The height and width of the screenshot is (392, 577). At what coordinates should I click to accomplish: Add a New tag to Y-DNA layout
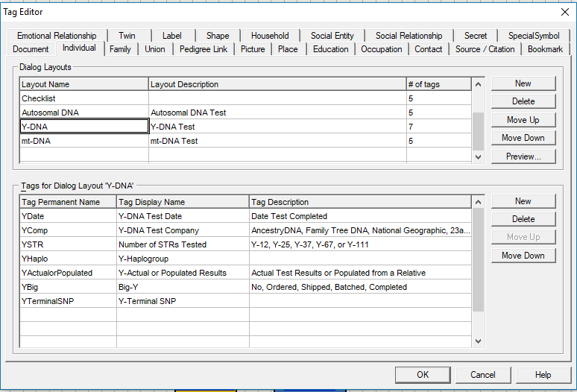(x=523, y=201)
